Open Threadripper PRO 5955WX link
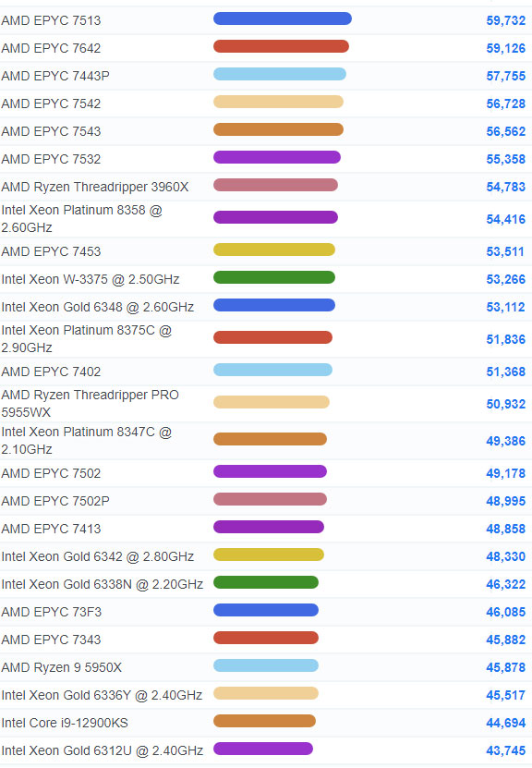This screenshot has height=768, width=532. (91, 404)
